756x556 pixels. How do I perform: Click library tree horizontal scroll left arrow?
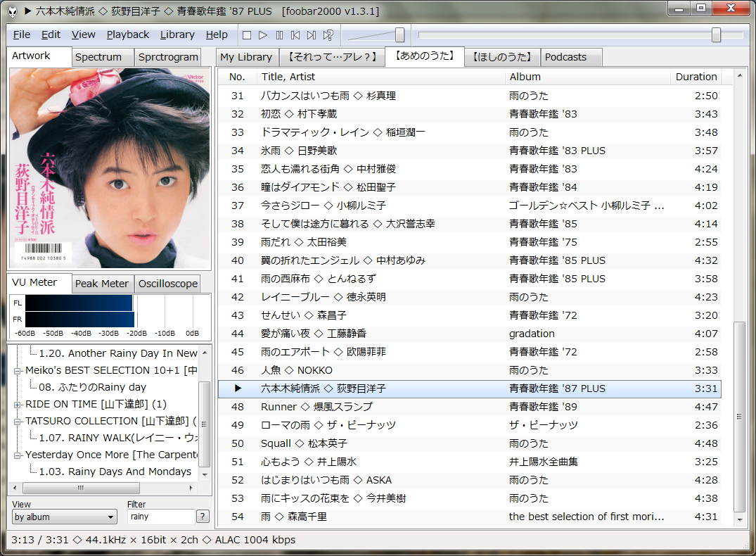click(15, 488)
